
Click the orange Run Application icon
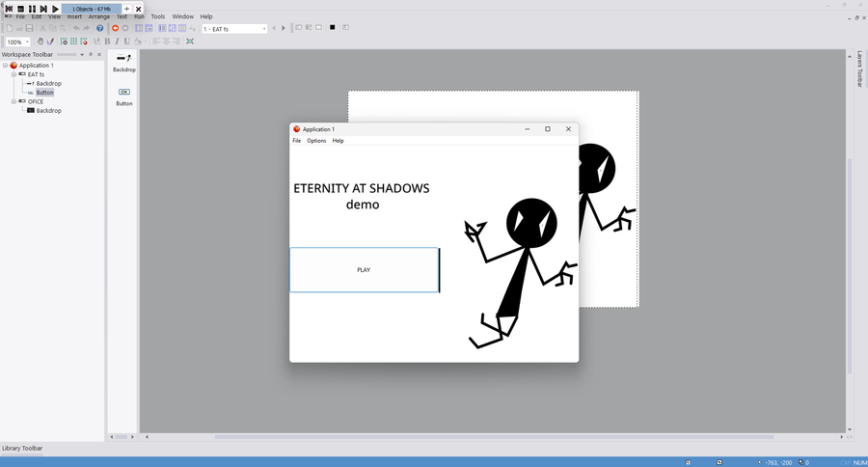tap(115, 28)
